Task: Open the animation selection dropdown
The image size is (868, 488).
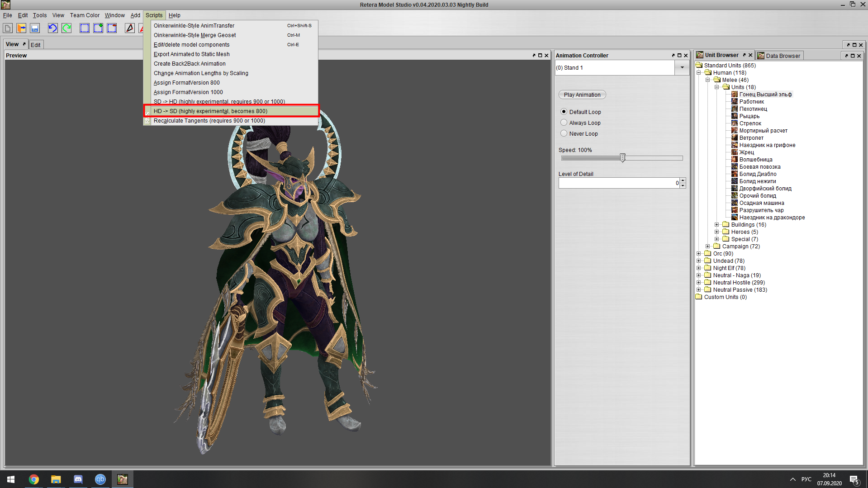Action: (x=682, y=68)
